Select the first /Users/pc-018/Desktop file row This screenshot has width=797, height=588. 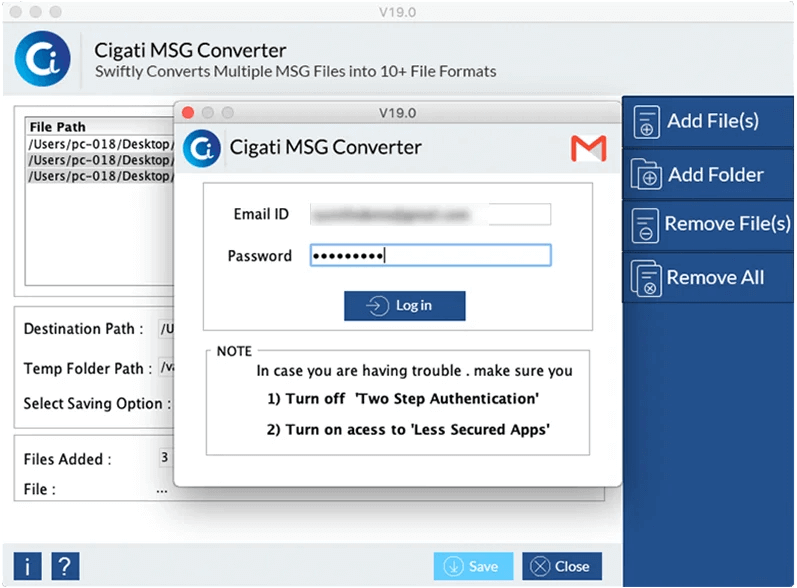101,144
